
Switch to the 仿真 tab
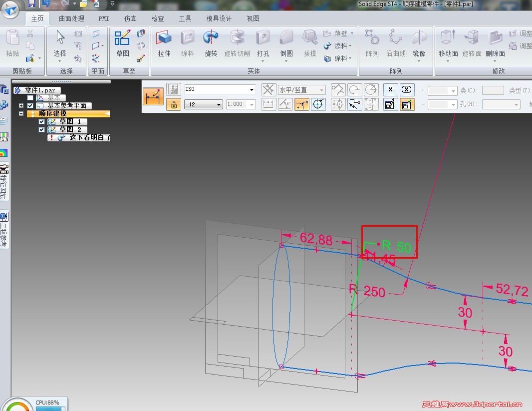click(x=130, y=18)
